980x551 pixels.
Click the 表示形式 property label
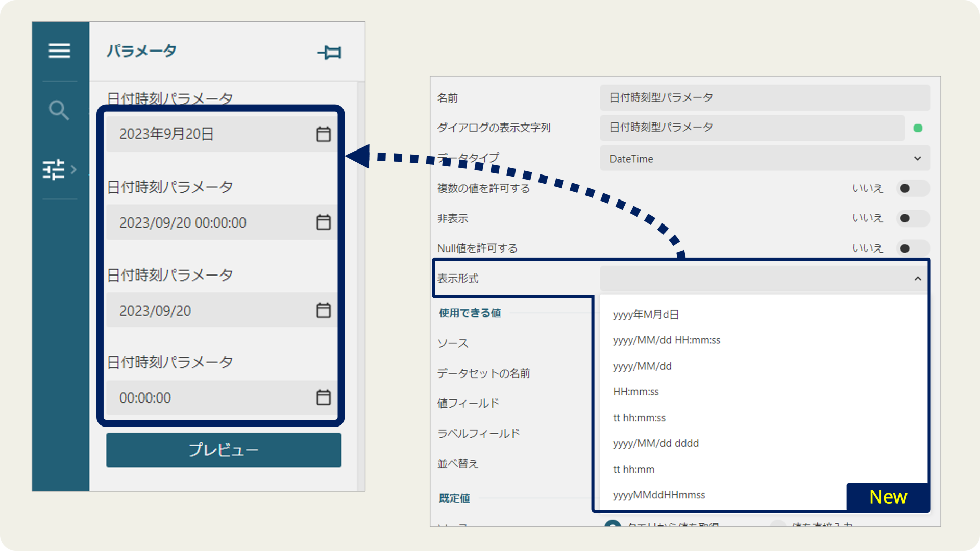[458, 279]
